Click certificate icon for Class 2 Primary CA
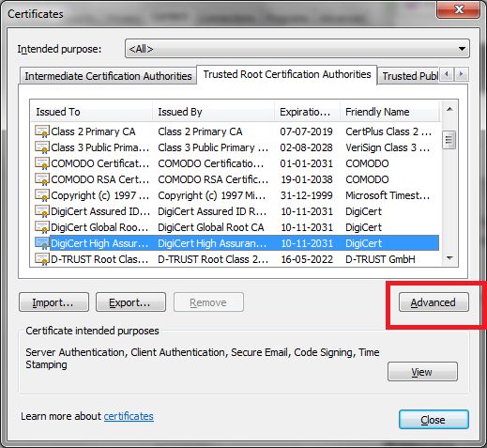 click(42, 131)
